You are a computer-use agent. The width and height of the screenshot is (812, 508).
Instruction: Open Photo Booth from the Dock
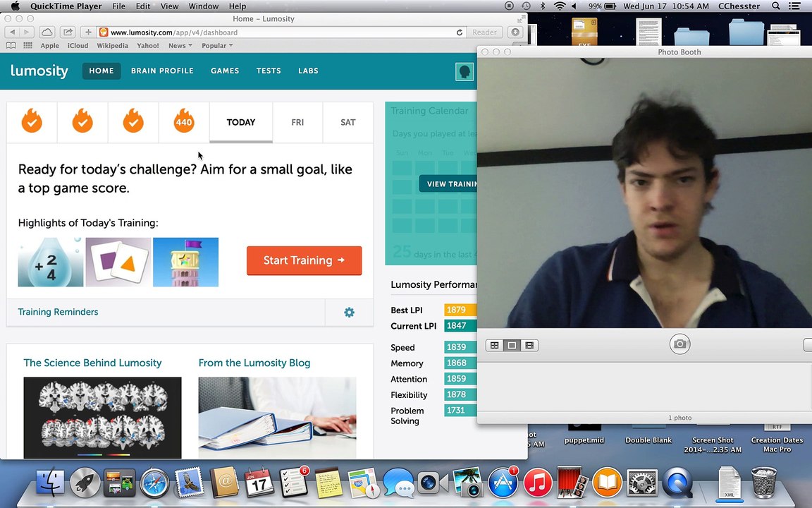pos(572,483)
